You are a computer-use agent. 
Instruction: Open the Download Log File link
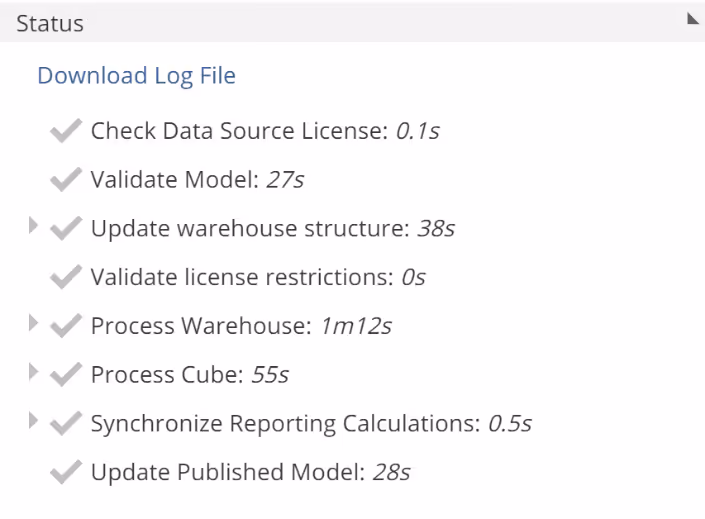pyautogui.click(x=136, y=76)
